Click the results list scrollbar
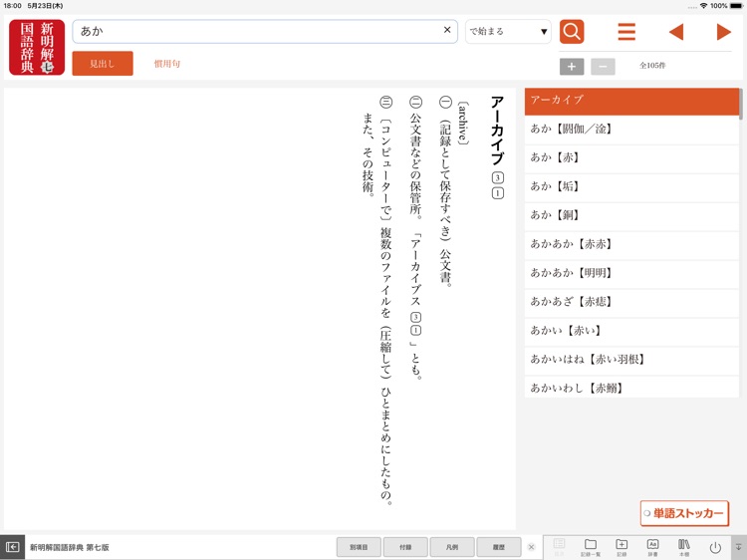The width and height of the screenshot is (747, 560). pyautogui.click(x=741, y=104)
